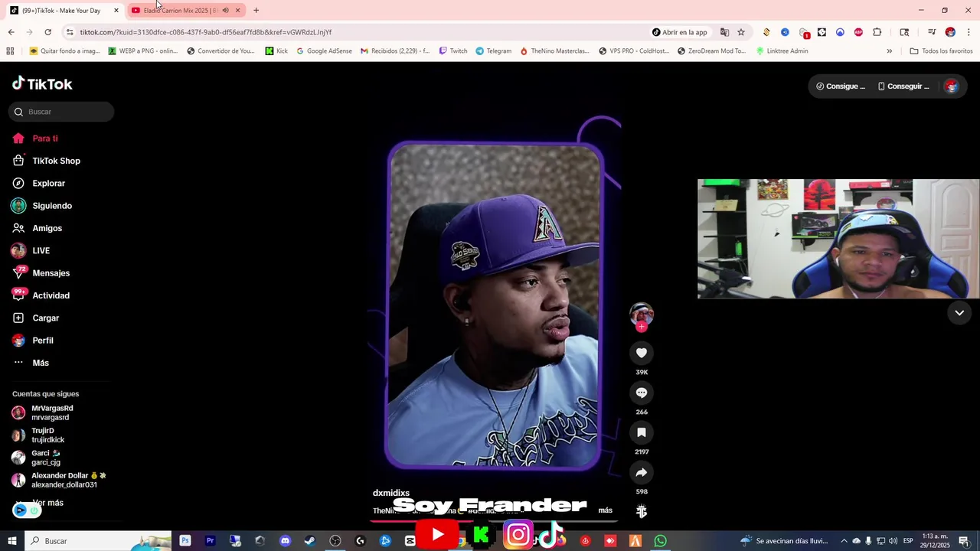Open Google AdSense bookmark
980x551 pixels.
[324, 51]
